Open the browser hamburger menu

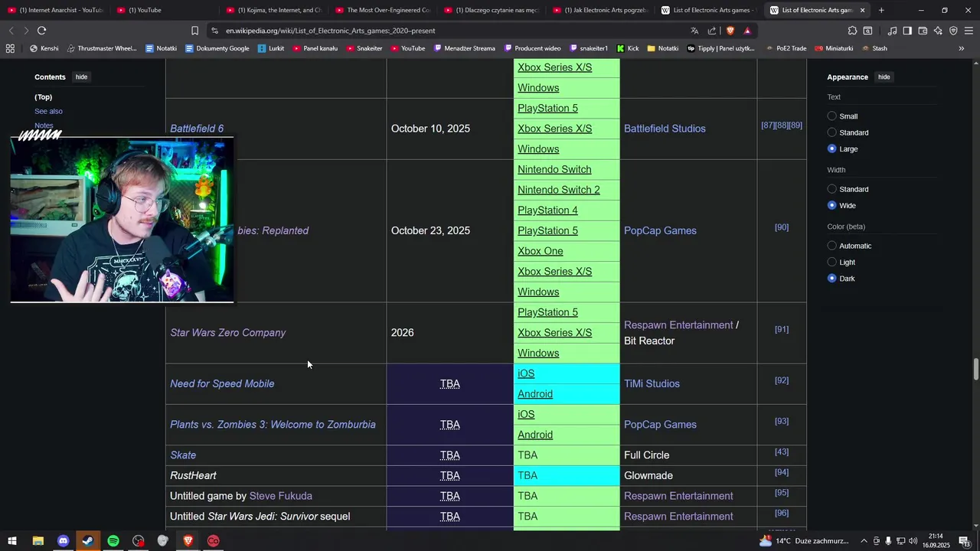[969, 31]
